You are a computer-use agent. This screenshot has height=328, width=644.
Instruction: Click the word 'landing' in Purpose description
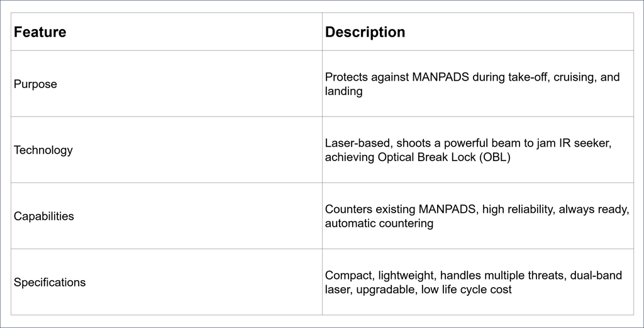344,91
